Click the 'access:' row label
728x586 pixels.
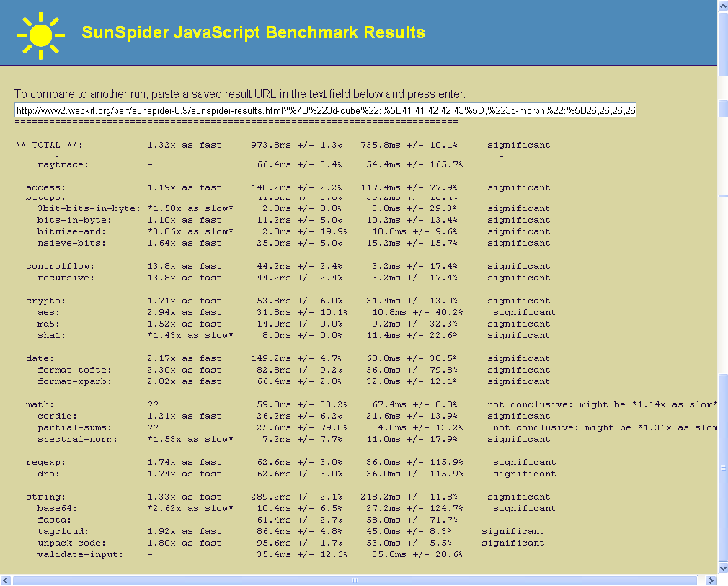[x=45, y=188]
